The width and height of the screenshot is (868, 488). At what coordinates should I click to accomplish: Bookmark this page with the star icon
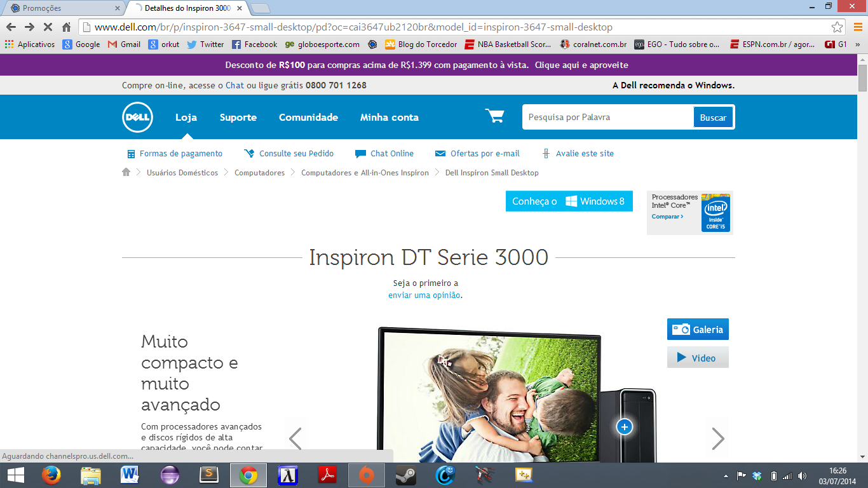(837, 27)
